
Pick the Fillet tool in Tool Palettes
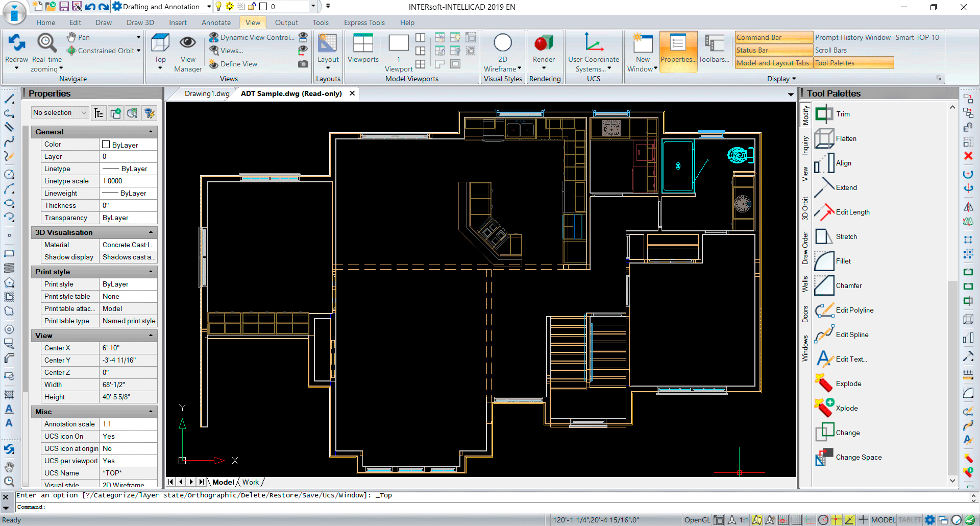click(x=833, y=261)
